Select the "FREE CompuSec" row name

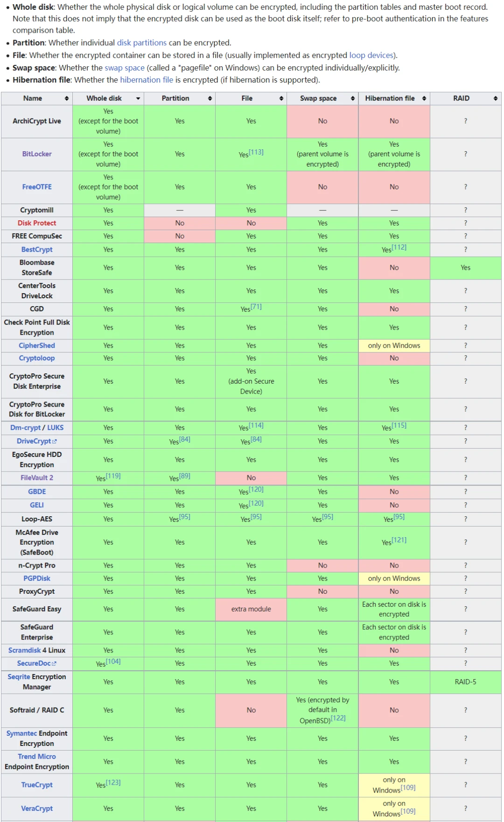(37, 236)
